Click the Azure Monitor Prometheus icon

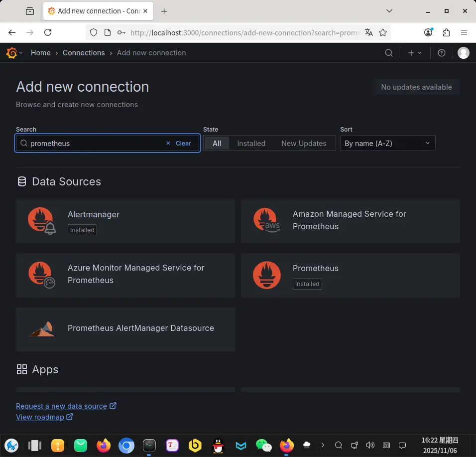[42, 275]
